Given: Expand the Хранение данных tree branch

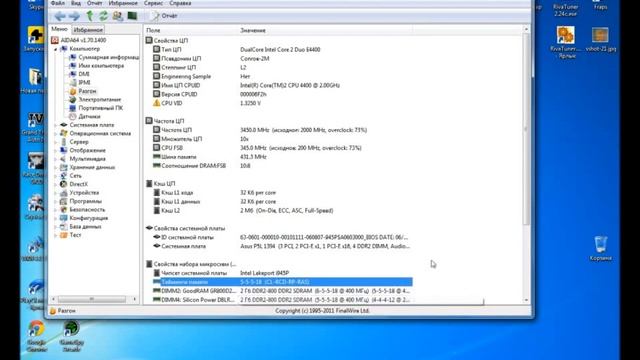Looking at the screenshot, I should point(56,167).
